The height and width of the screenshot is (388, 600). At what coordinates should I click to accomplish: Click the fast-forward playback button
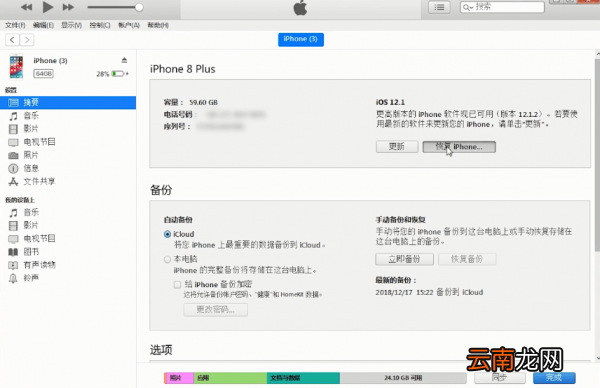click(x=68, y=7)
